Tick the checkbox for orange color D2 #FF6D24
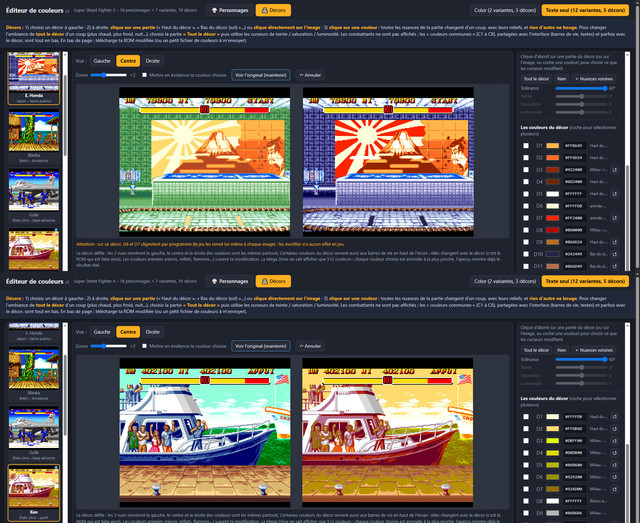The width and height of the screenshot is (640, 523). click(526, 158)
